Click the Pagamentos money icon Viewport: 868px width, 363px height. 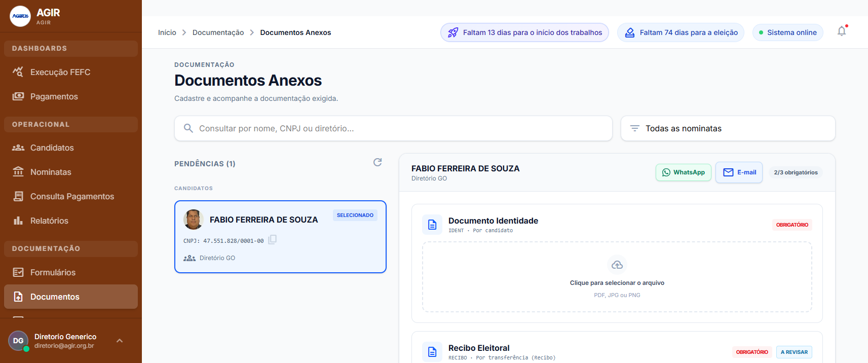(x=18, y=96)
